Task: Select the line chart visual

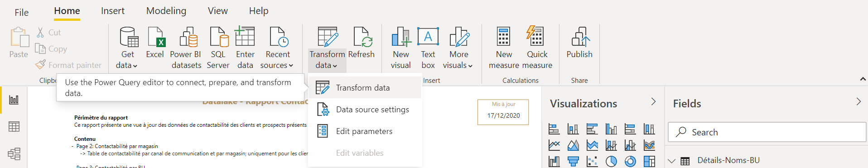Action: (554, 145)
